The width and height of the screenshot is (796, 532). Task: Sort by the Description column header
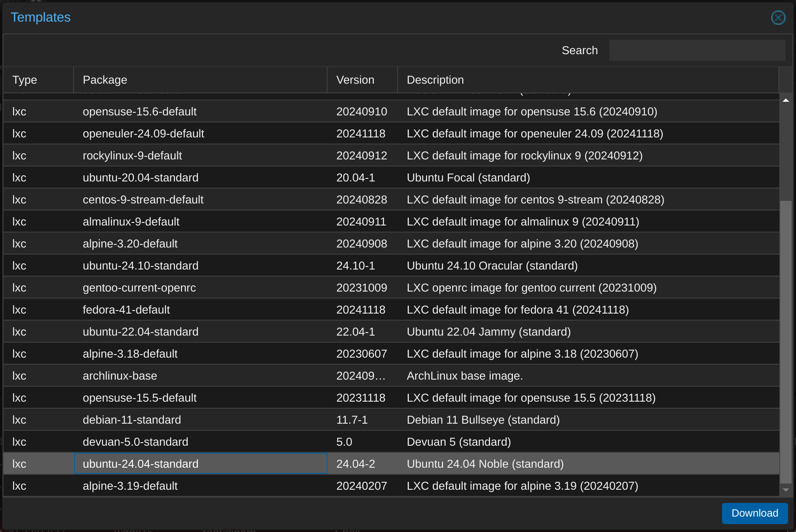click(x=588, y=80)
